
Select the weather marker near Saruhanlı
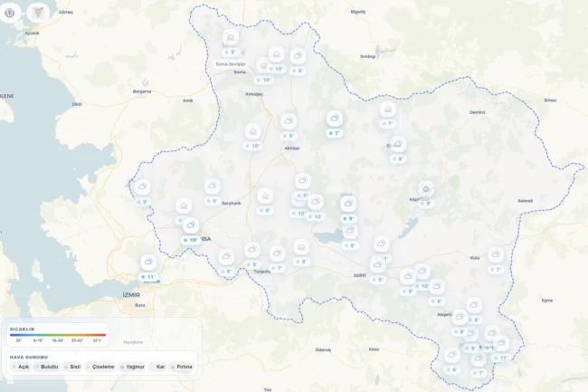(213, 186)
